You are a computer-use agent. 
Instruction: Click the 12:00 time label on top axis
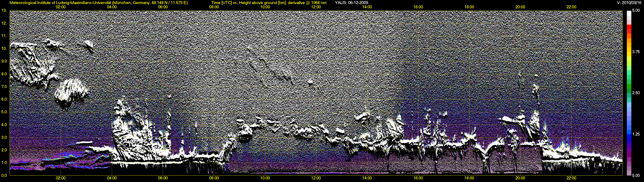coord(316,7)
